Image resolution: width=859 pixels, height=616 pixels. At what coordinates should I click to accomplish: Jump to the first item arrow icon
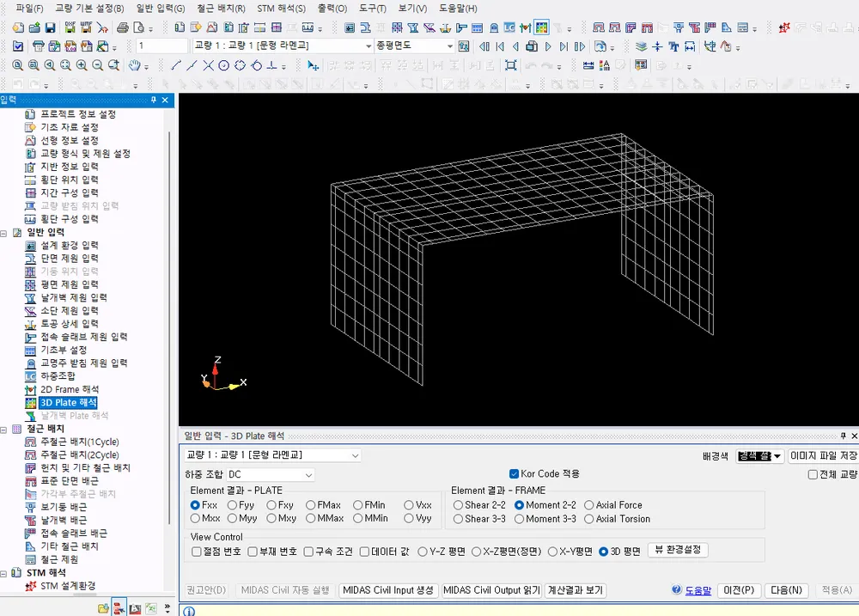[500, 46]
